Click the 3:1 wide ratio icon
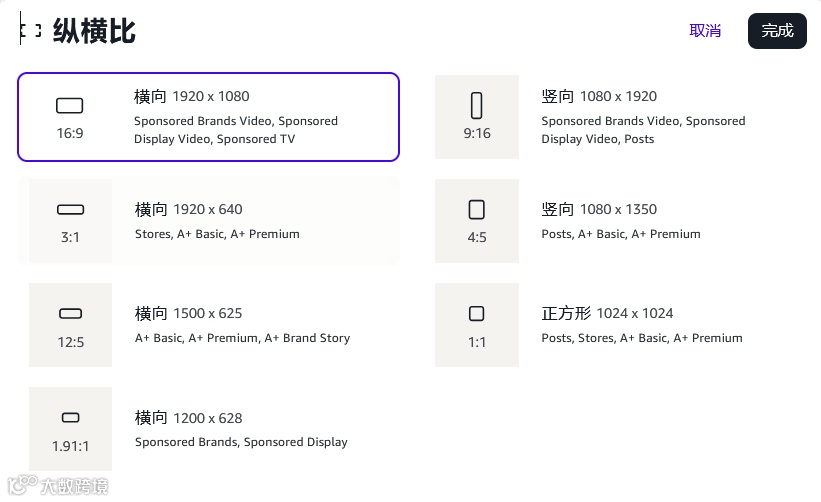The height and width of the screenshot is (502, 821). [70, 210]
